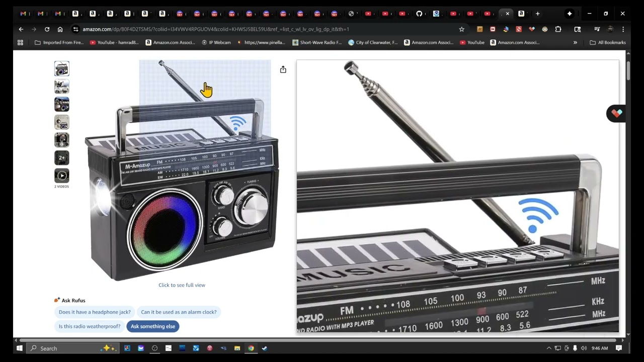
Task: Open File Explorer from the taskbar
Action: coord(237,348)
